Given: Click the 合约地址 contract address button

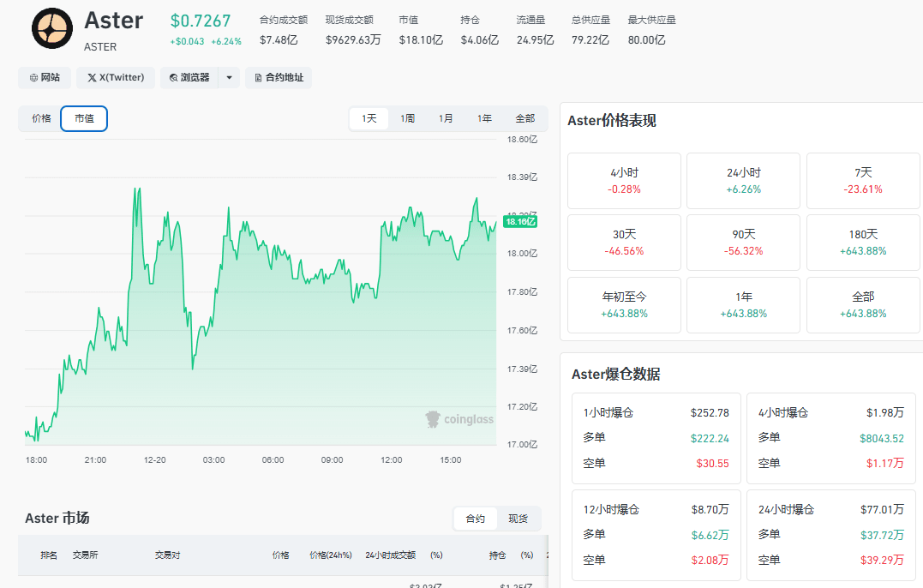Looking at the screenshot, I should tap(279, 78).
